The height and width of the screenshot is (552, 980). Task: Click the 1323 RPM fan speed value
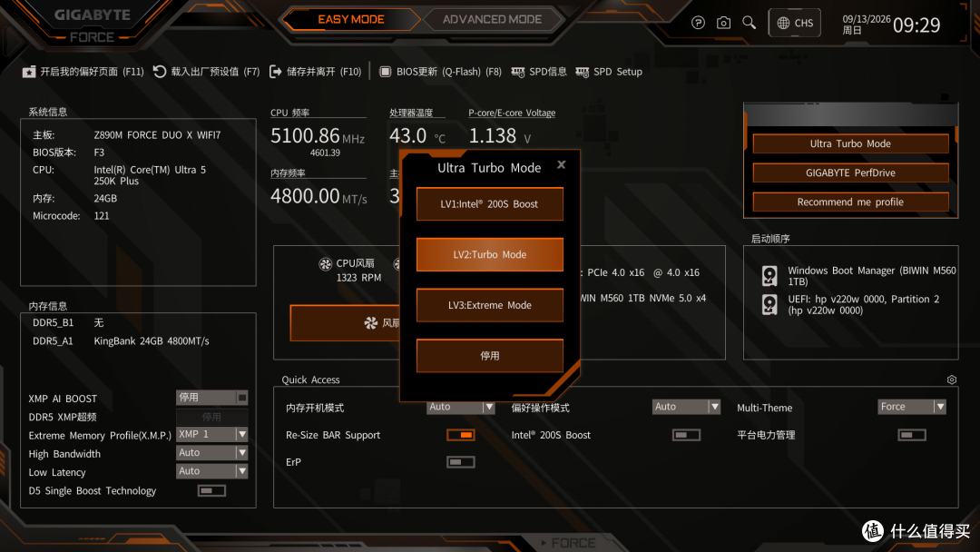[358, 278]
